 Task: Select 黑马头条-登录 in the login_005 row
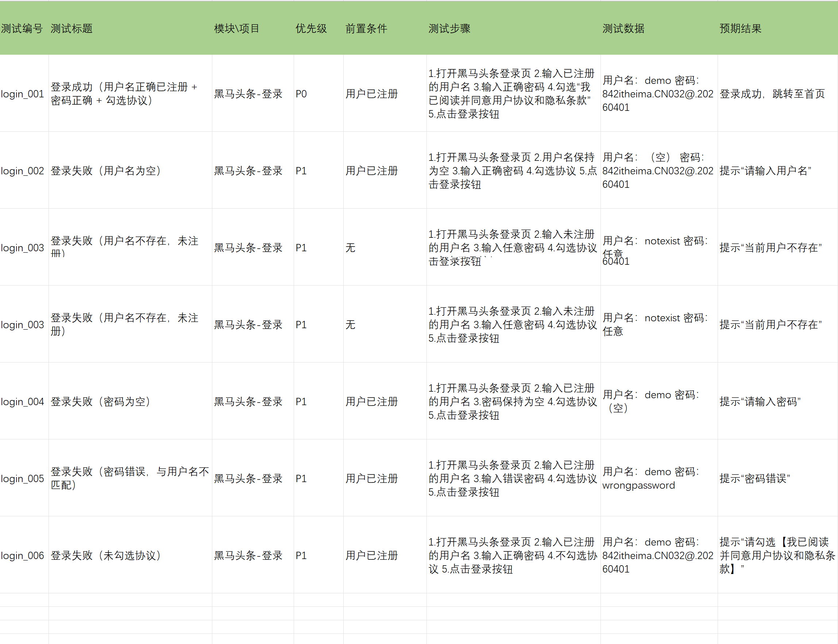coord(253,478)
